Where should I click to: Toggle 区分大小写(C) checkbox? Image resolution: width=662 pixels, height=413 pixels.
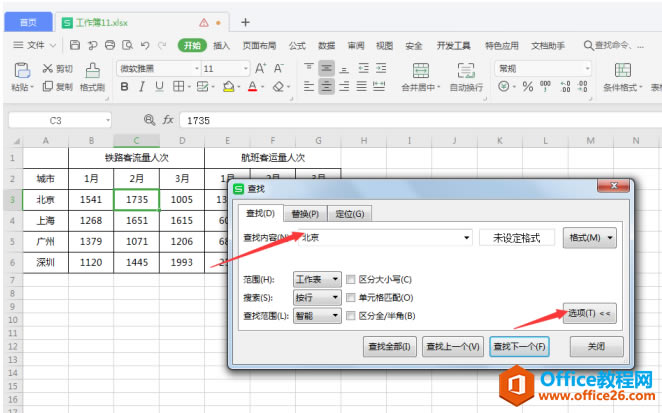[x=350, y=279]
